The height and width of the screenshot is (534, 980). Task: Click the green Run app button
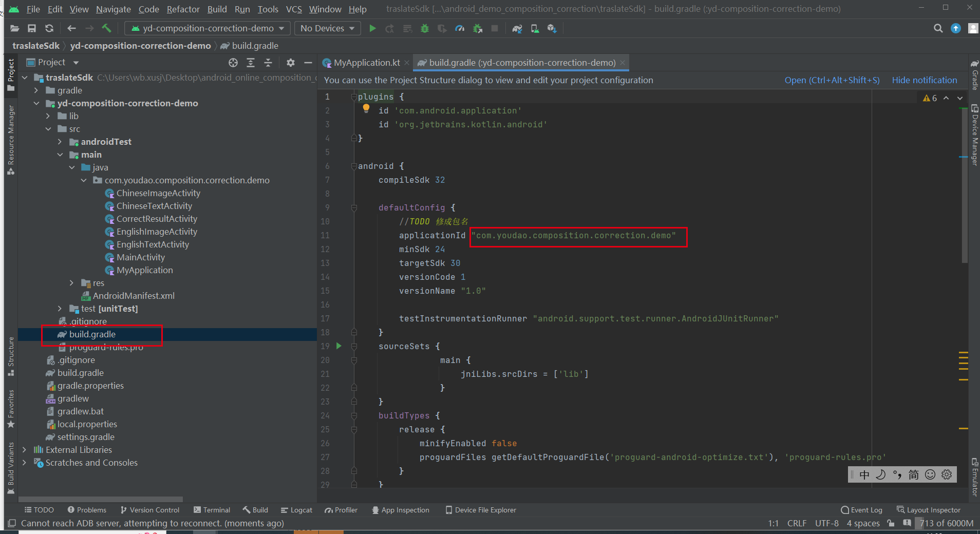click(372, 29)
